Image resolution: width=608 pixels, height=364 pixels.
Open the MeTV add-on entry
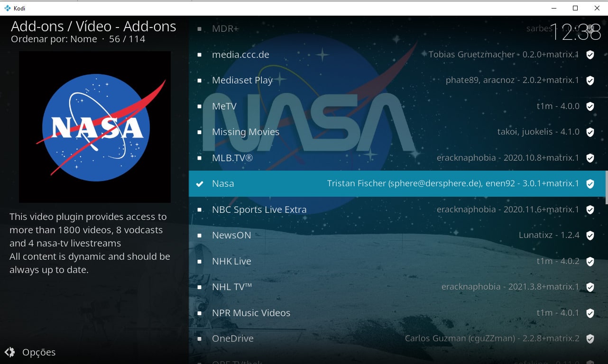(x=397, y=106)
